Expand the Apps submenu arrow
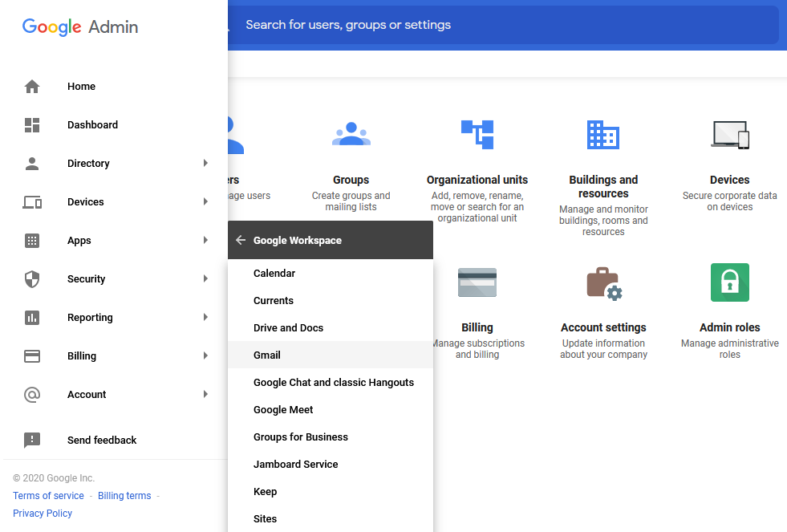 tap(205, 241)
